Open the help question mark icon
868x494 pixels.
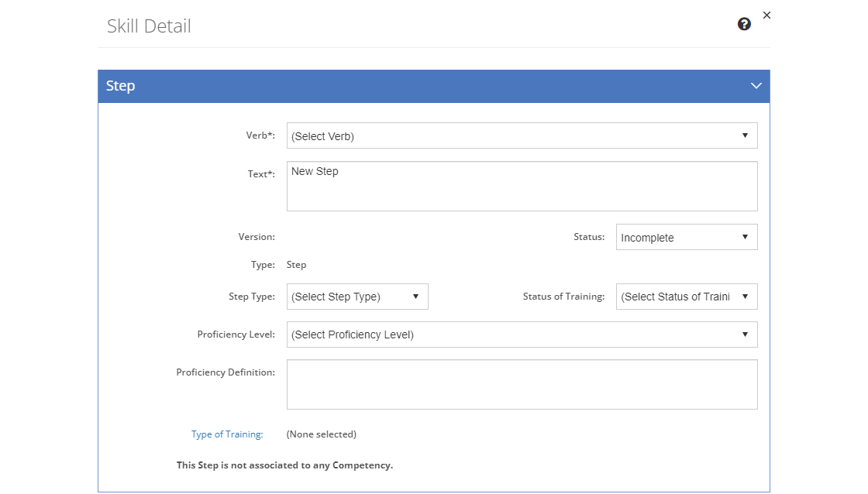[744, 24]
